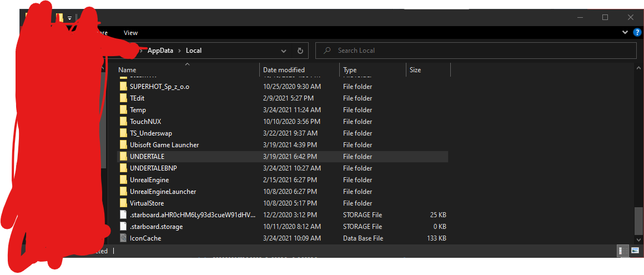Image resolution: width=644 pixels, height=275 pixels.
Task: Click the blue Help question mark icon
Action: pos(637,33)
